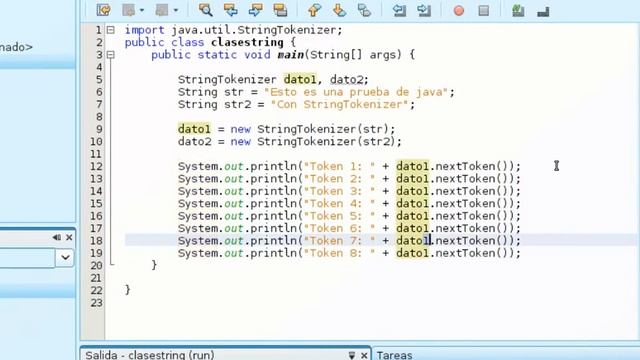This screenshot has width=640, height=360.
Task: Click the Comment code toolbar icon
Action: tap(518, 10)
